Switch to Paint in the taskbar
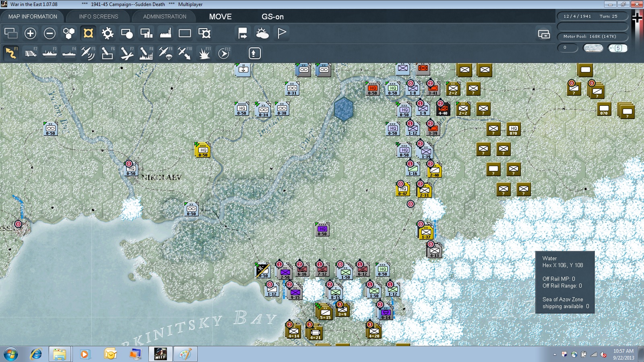The image size is (644, 362). point(185,354)
